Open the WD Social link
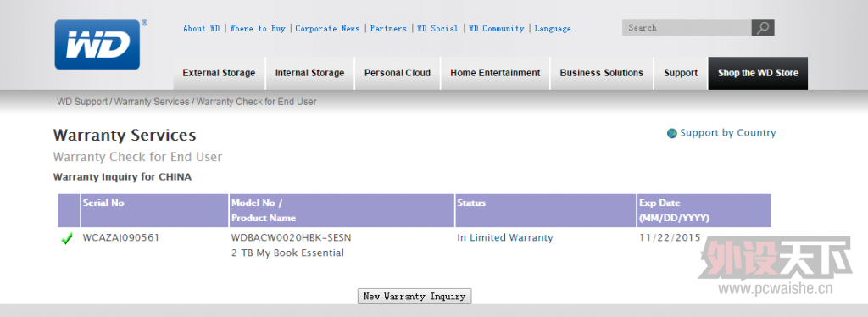Screen dimensions: 868x317 click(437, 28)
